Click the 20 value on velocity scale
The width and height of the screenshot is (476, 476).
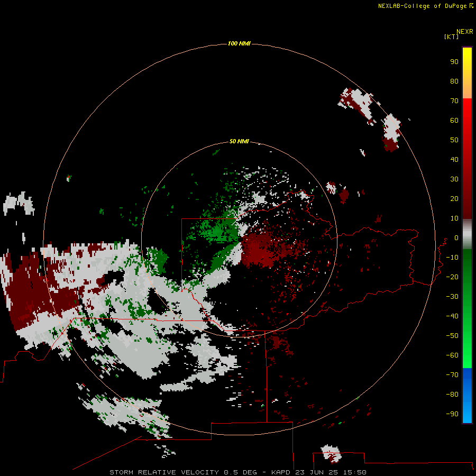454,198
